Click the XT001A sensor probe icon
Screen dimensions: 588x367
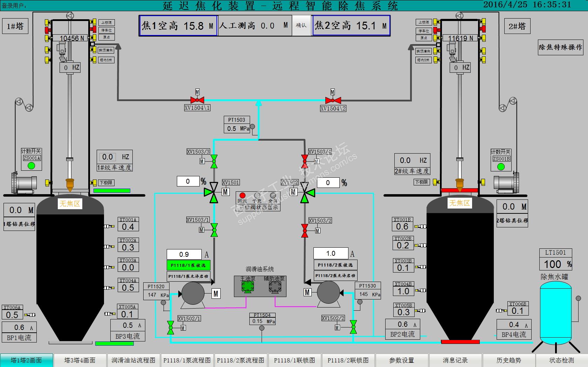point(109,226)
